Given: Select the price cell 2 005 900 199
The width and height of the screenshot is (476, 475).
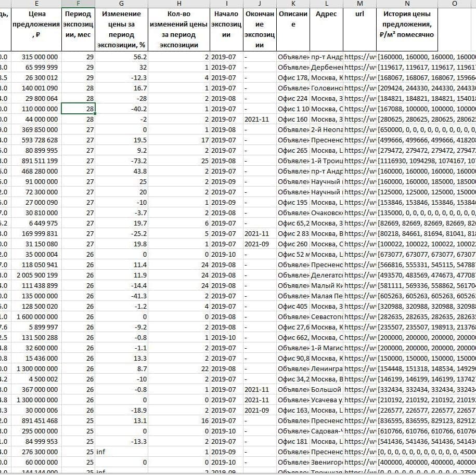Looking at the screenshot, I should point(36,275).
